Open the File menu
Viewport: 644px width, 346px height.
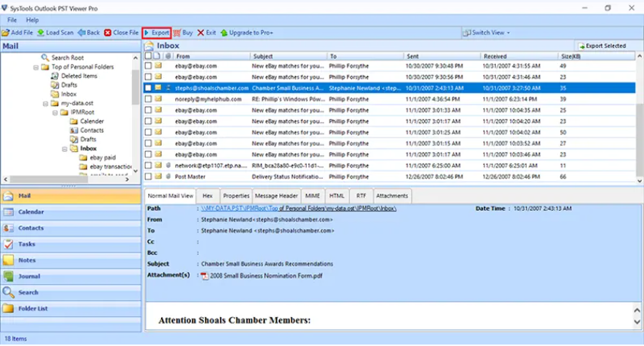(12, 20)
